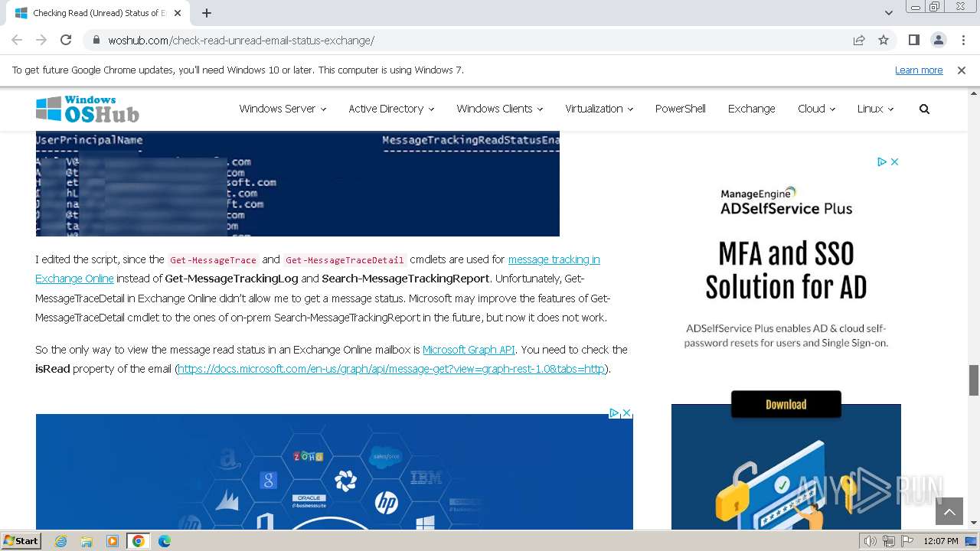Viewport: 980px width, 551px height.
Task: Click the 12:07 PM system clock
Action: pyautogui.click(x=941, y=541)
